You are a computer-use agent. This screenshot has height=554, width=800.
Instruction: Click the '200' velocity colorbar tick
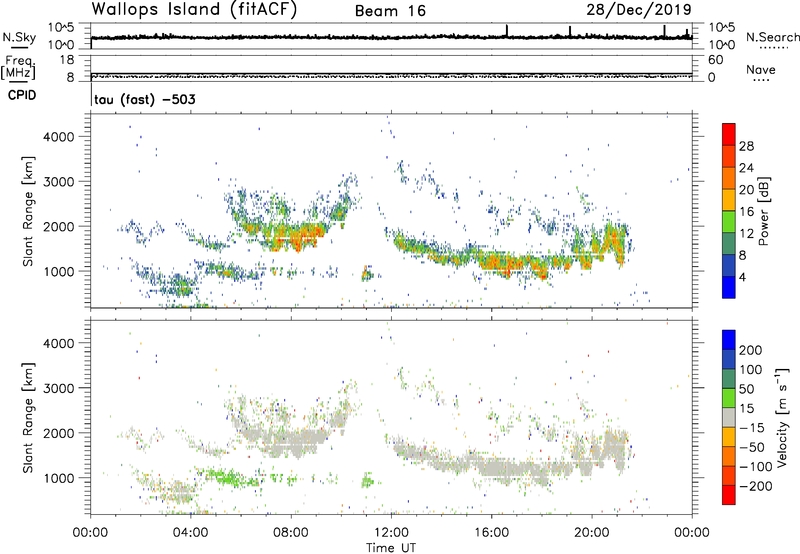tap(751, 350)
